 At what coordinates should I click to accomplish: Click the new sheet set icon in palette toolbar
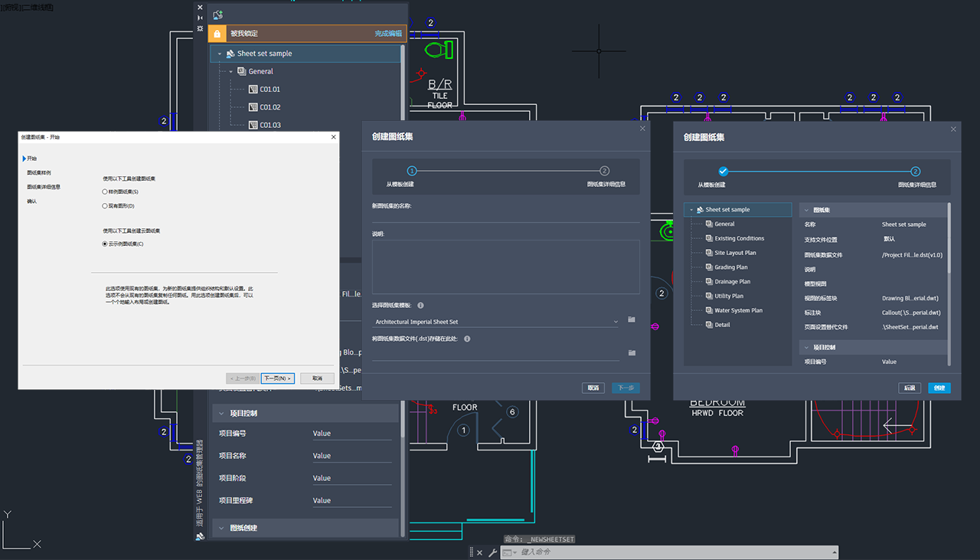coord(217,15)
